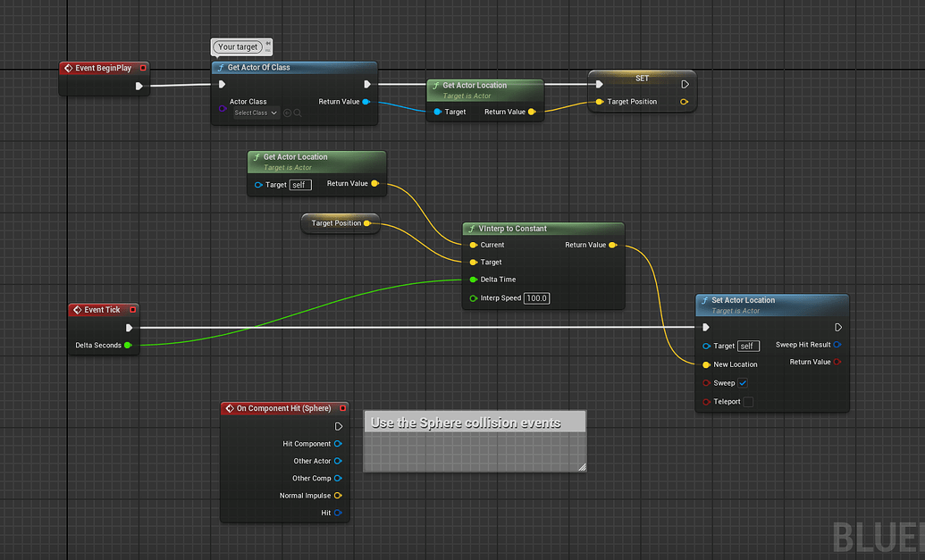The width and height of the screenshot is (925, 560).
Task: Delete Event BeginPlay using its red X icon
Action: 143,68
